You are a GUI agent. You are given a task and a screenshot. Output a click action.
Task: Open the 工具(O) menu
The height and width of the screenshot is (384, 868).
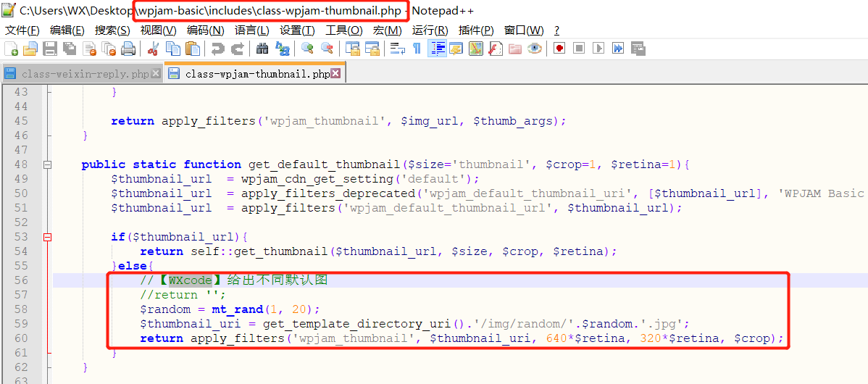click(343, 30)
